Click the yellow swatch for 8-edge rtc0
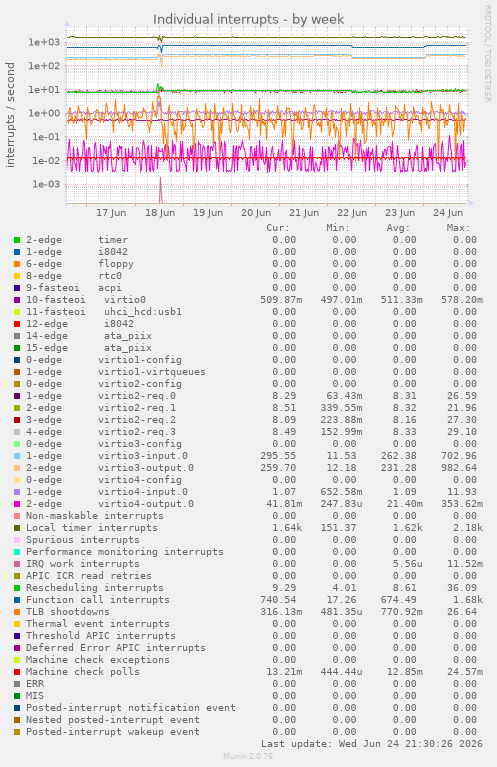The image size is (497, 767). click(x=17, y=276)
